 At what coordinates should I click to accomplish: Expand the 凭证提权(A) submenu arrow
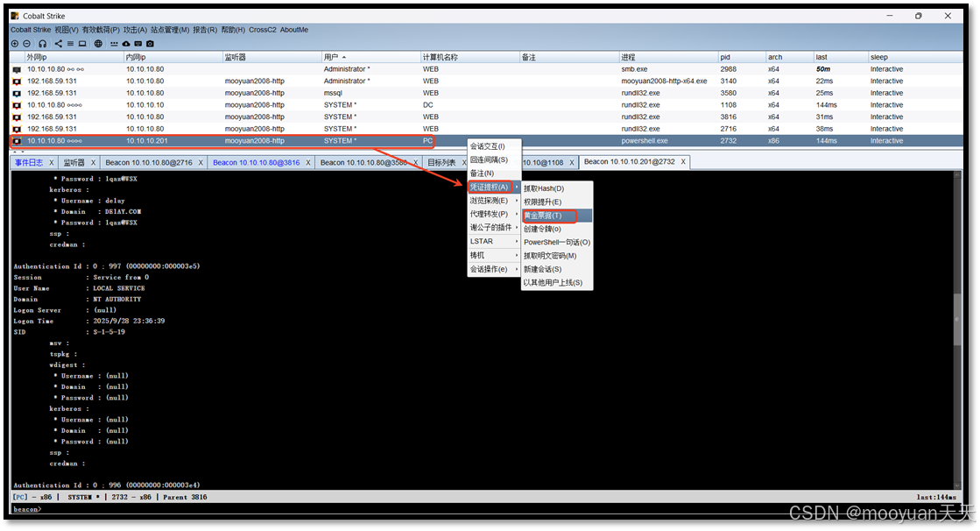click(x=516, y=187)
